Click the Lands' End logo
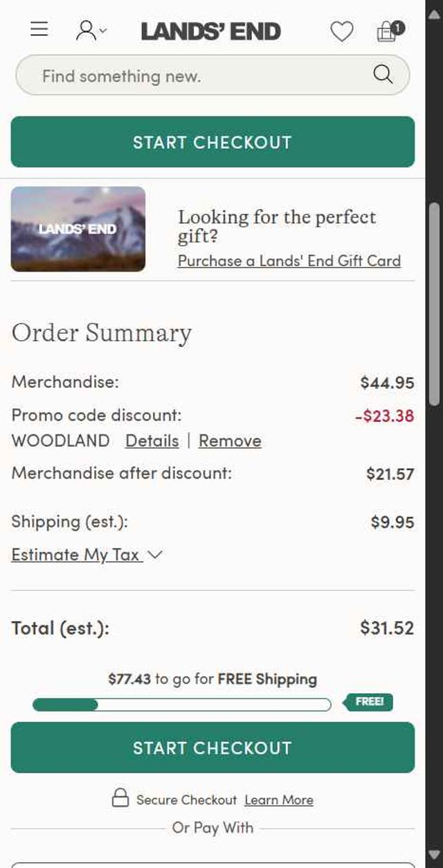Image resolution: width=443 pixels, height=868 pixels. tap(211, 31)
